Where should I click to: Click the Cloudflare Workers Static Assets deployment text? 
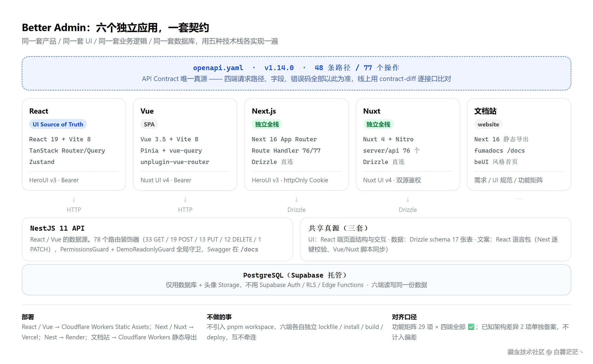pyautogui.click(x=109, y=332)
